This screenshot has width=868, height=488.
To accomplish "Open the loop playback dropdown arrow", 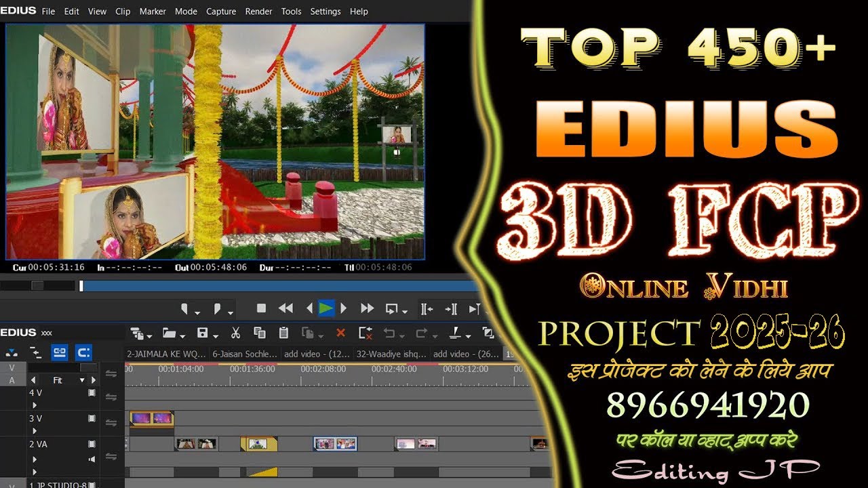I will [404, 312].
